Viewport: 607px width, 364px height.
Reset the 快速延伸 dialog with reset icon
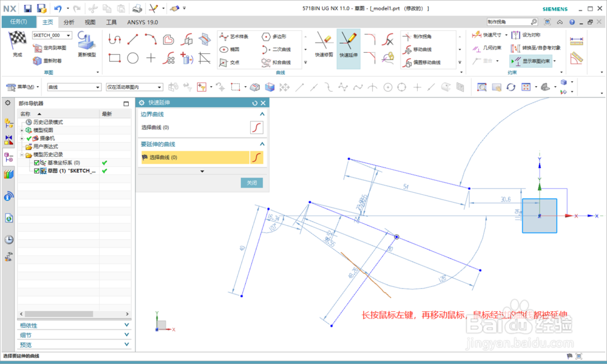click(x=254, y=103)
